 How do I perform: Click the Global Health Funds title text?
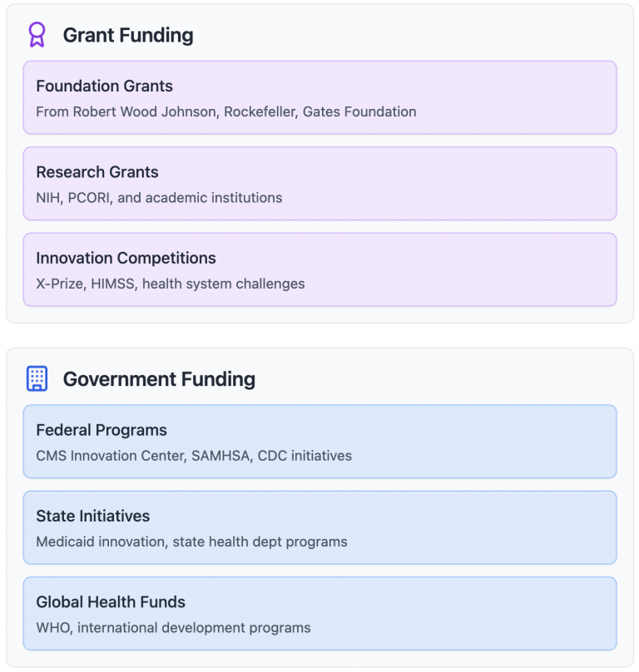coord(111,602)
